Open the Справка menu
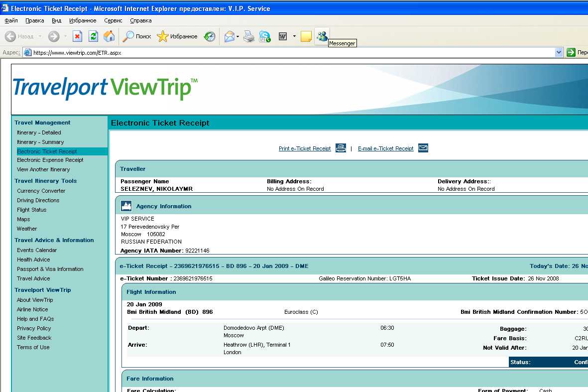Image resolution: width=588 pixels, height=392 pixels. tap(140, 20)
